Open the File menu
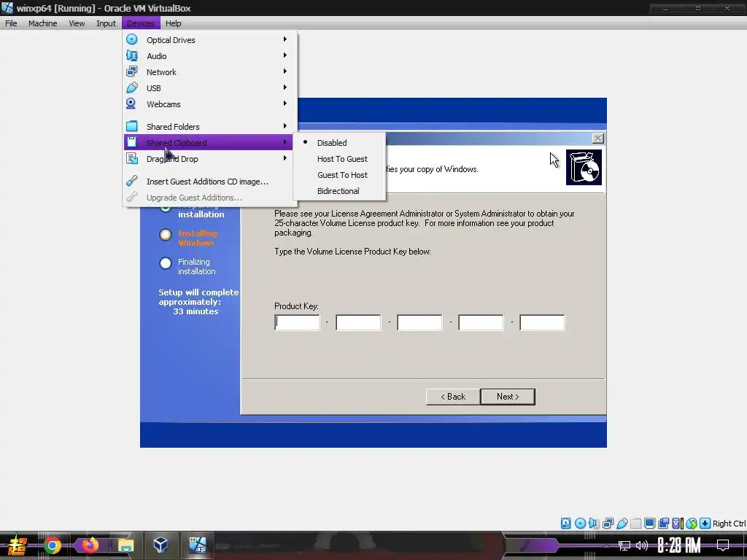Screen dimensions: 747x560 pyautogui.click(x=11, y=23)
